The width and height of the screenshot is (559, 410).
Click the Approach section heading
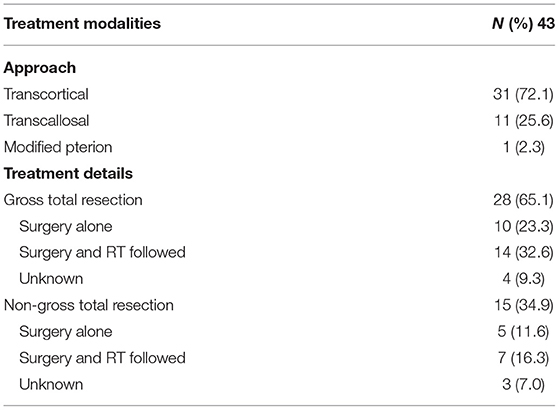pos(40,68)
